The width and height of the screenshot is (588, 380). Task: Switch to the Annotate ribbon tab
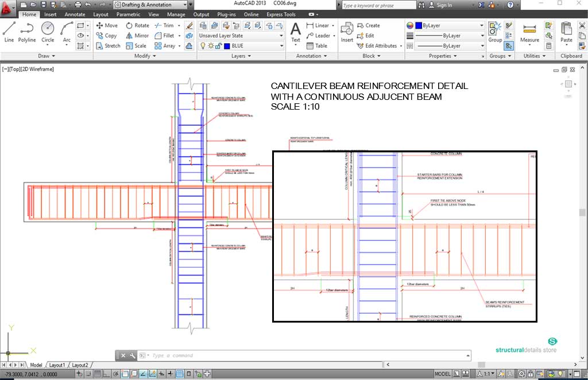75,14
